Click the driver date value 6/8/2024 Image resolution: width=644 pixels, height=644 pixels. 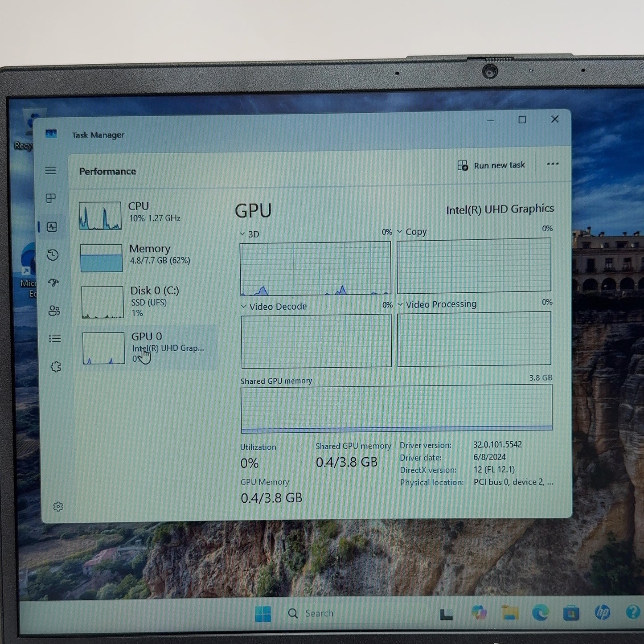pyautogui.click(x=489, y=457)
